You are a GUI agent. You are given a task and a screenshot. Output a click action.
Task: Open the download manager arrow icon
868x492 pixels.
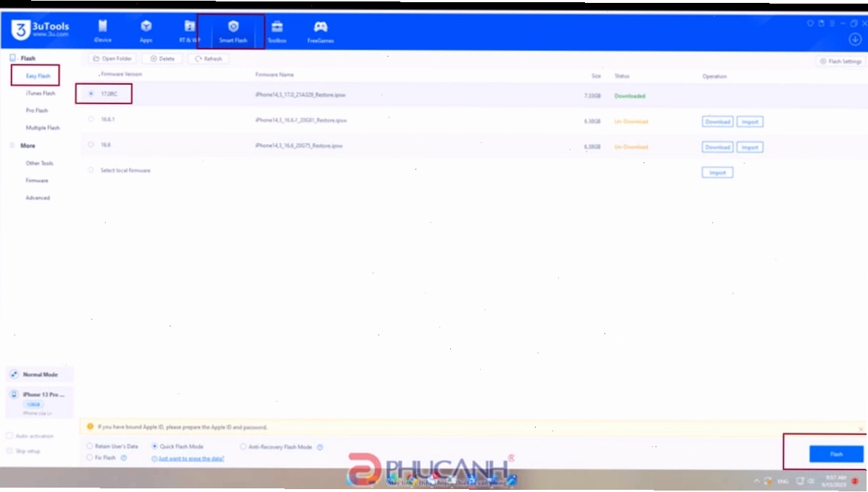(x=855, y=39)
